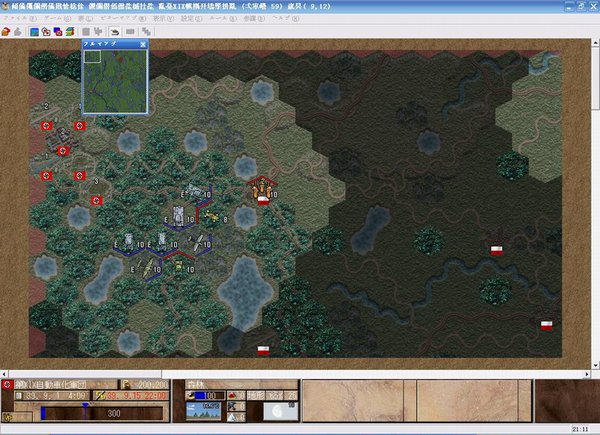Click the sky and mountains weather thumbnail
600x435 pixels.
click(x=203, y=412)
